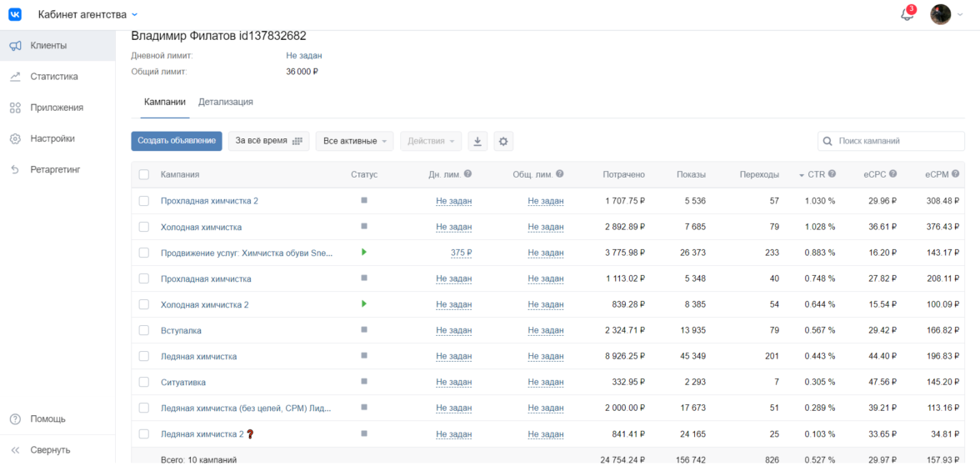The height and width of the screenshot is (466, 980).
Task: Tick checkbox for Ледяная химчистка 2
Action: (144, 434)
